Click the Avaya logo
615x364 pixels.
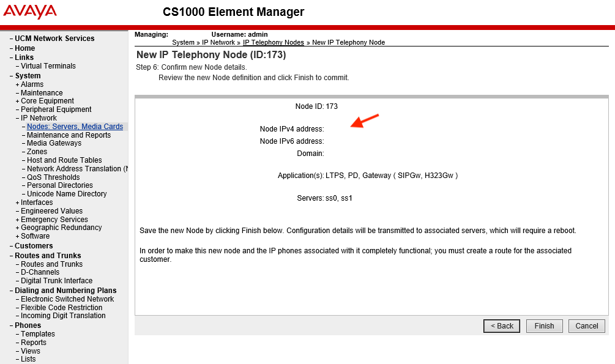[30, 12]
